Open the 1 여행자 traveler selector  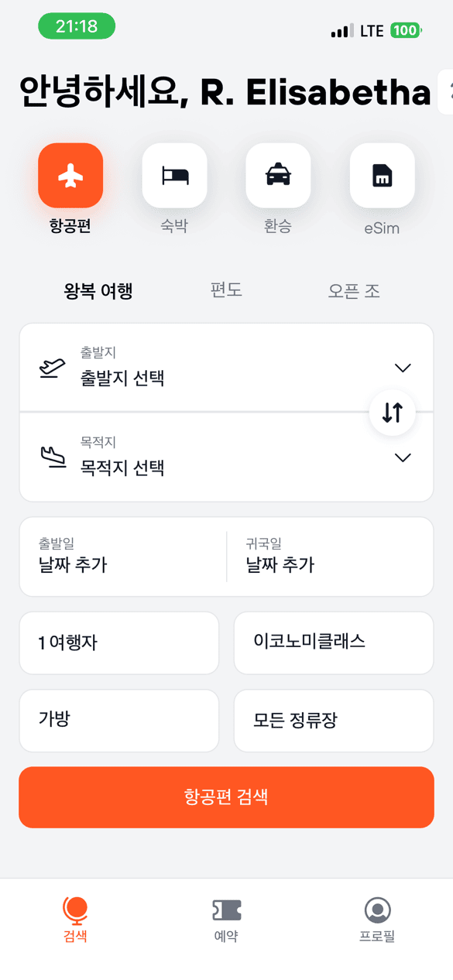pos(118,643)
